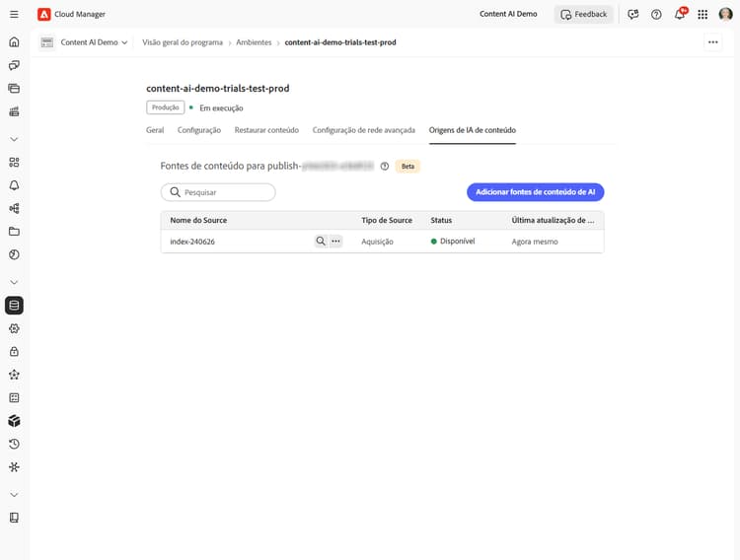Sort by Tipo de Source column

point(387,220)
